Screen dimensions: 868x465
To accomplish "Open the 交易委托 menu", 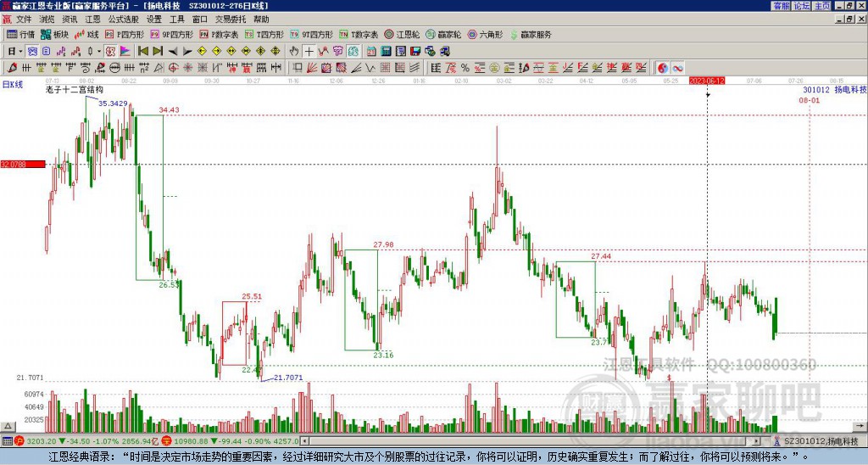I will (231, 20).
